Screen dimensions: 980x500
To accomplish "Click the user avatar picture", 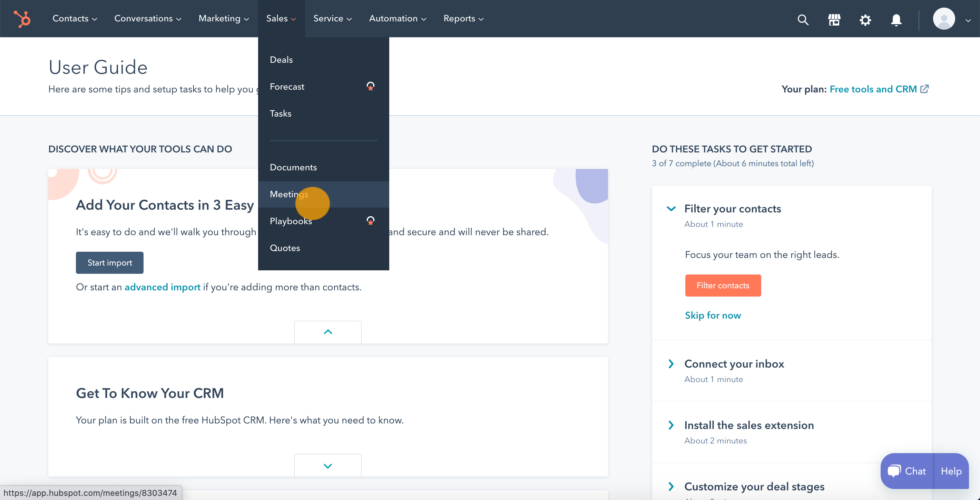I will coord(944,19).
